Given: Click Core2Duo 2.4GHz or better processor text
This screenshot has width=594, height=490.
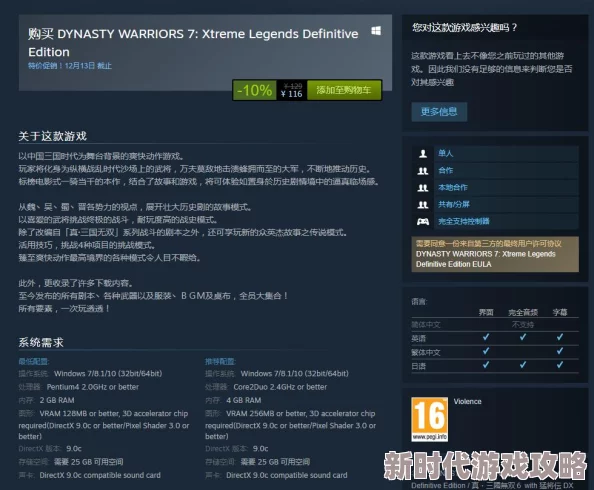Looking at the screenshot, I should tap(280, 387).
